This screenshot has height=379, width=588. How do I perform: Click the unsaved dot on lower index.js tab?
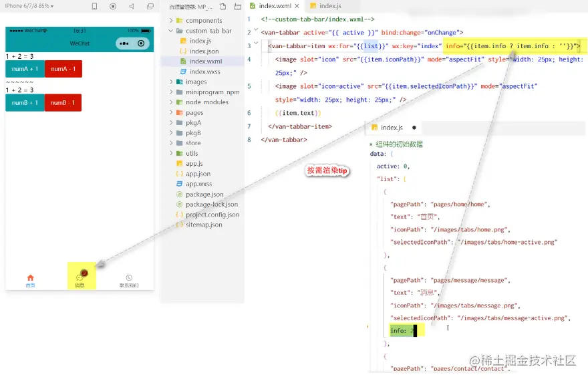tap(414, 128)
